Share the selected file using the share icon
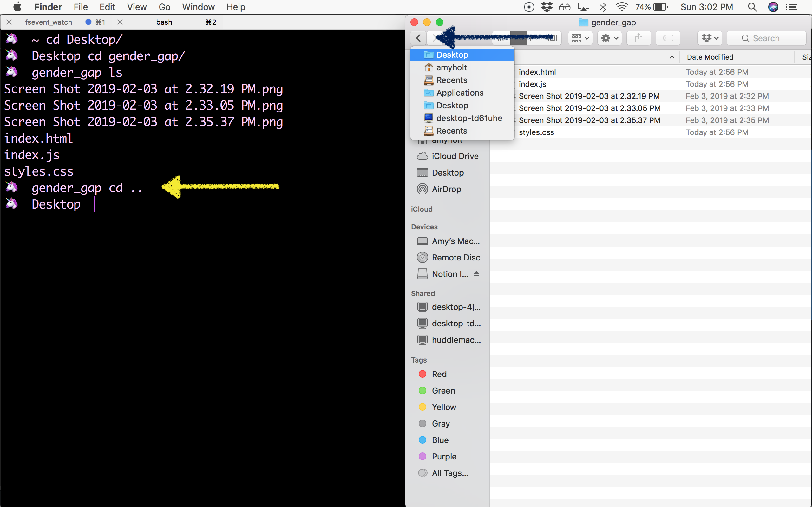This screenshot has width=812, height=507. 638,38
